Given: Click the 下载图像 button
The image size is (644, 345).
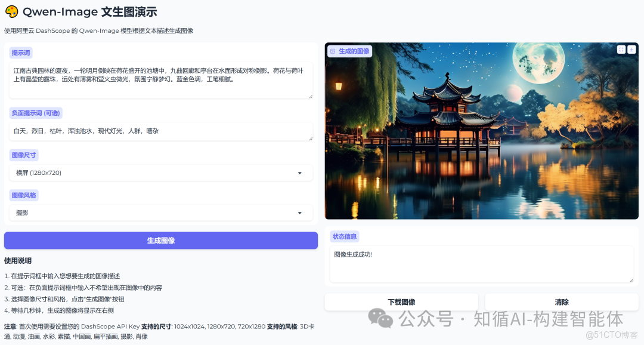Looking at the screenshot, I should (x=401, y=302).
